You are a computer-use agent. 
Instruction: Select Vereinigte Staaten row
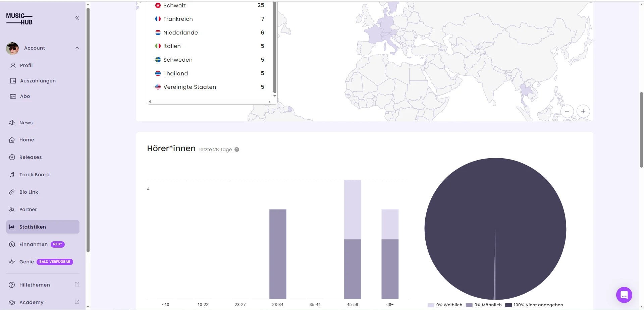click(x=210, y=87)
